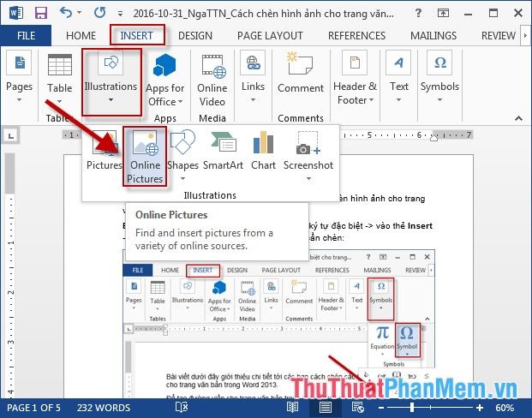Insert a Comment
Screen dimensions: 532x418
click(301, 73)
